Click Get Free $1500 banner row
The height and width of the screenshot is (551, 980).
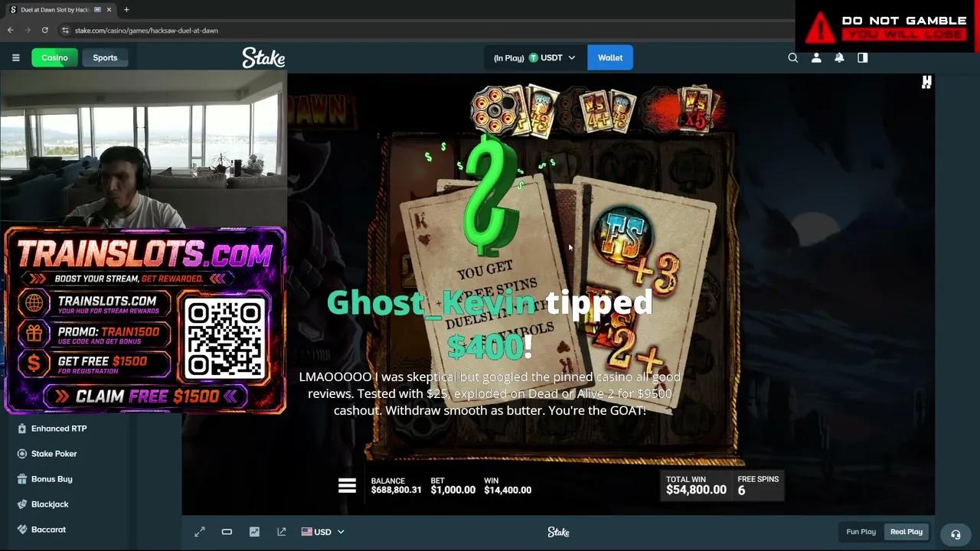click(x=95, y=364)
